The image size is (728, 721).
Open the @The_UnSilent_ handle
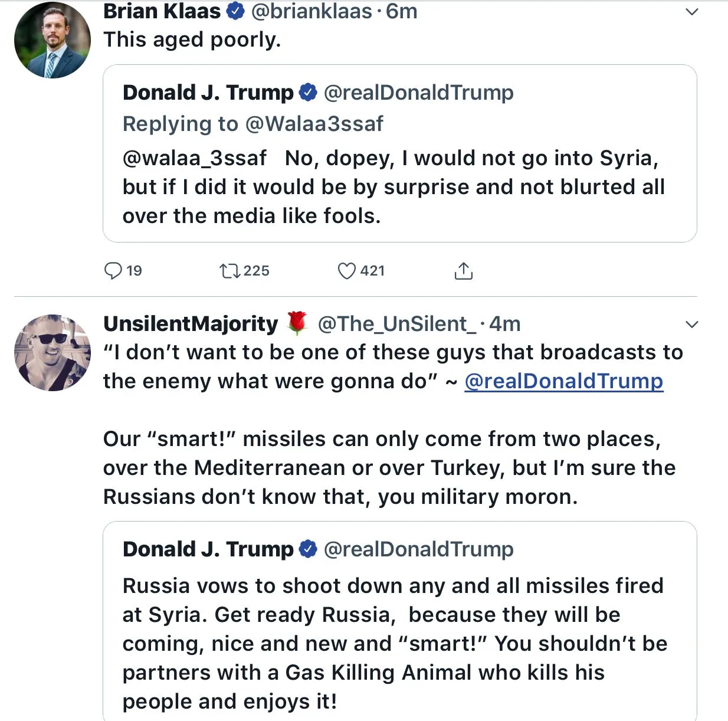pyautogui.click(x=396, y=324)
